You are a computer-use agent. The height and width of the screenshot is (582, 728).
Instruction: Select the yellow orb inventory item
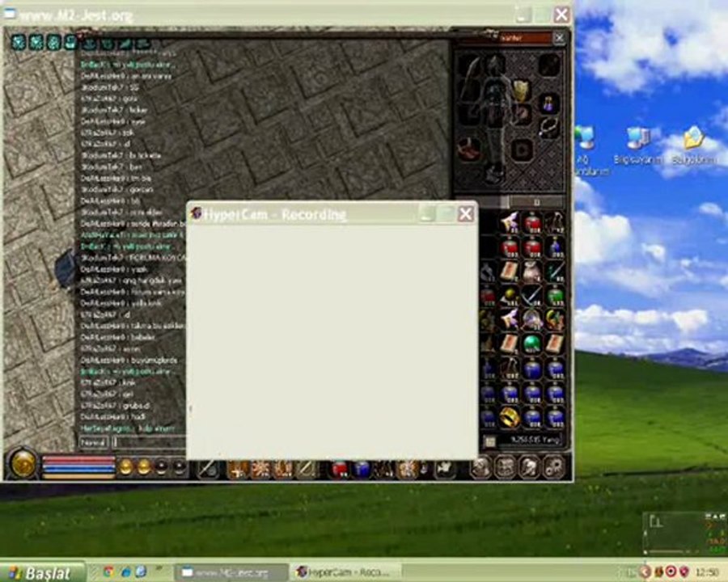(x=510, y=295)
